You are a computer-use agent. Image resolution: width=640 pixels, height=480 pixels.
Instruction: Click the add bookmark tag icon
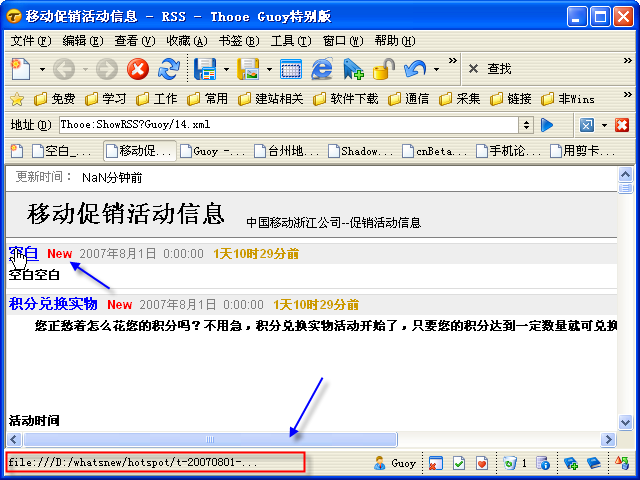(x=353, y=69)
